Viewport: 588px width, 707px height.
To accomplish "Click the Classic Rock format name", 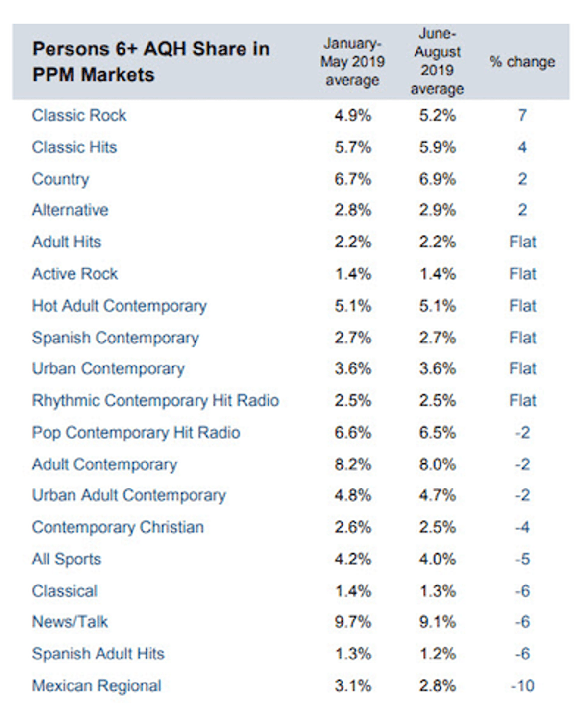I will (79, 115).
